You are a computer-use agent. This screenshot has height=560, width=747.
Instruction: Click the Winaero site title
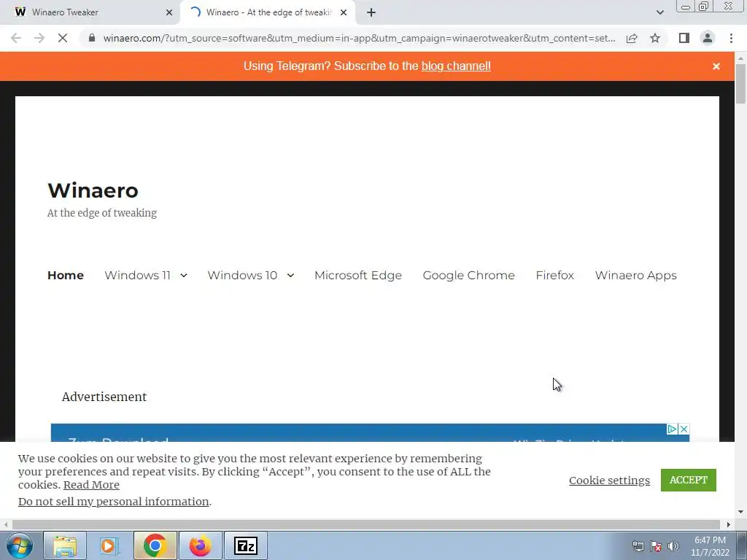pyautogui.click(x=93, y=190)
